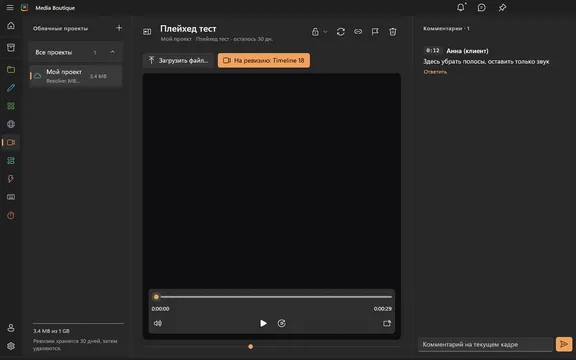This screenshot has width=576, height=360.
Task: Delete the review with trash icon
Action: [393, 32]
